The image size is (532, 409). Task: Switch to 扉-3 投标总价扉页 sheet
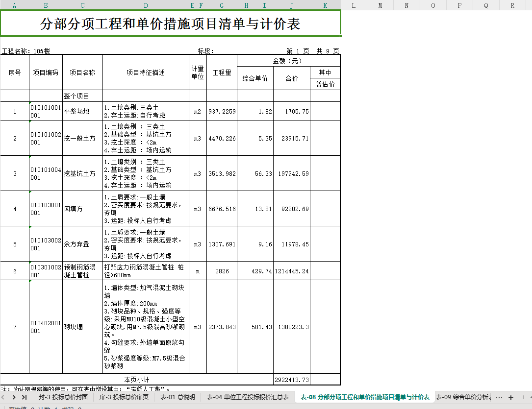(x=124, y=397)
